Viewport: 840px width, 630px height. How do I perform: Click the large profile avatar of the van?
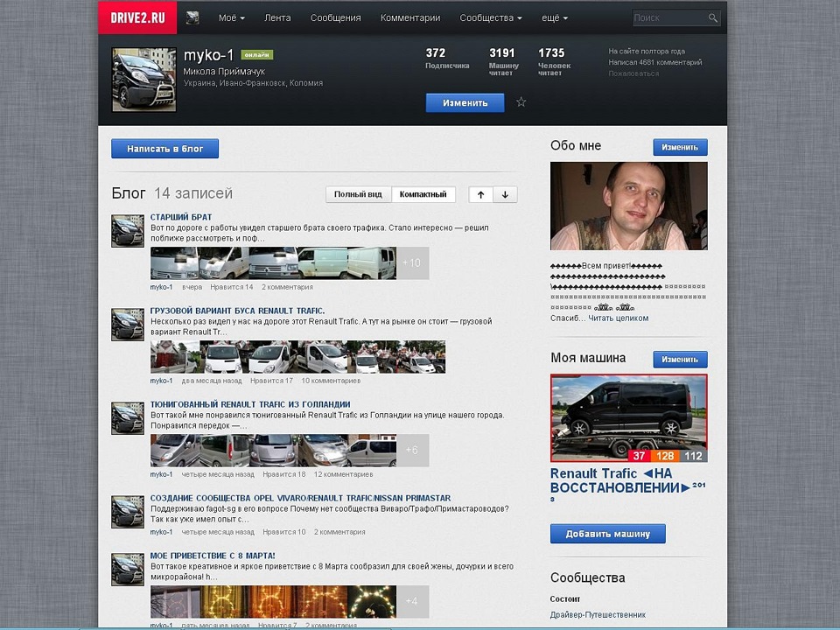click(143, 80)
